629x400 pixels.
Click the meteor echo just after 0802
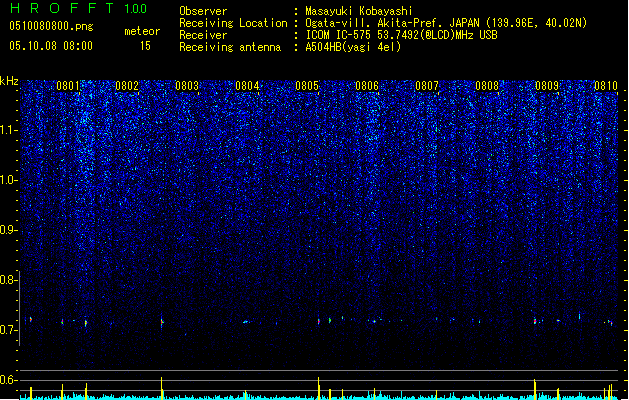click(x=162, y=322)
